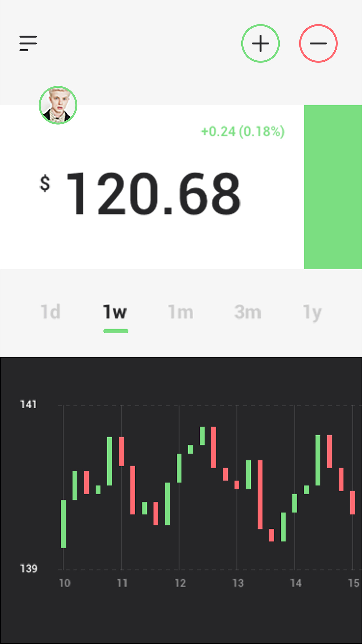Tap the green plus circle icon
The image size is (363, 644).
click(260, 43)
